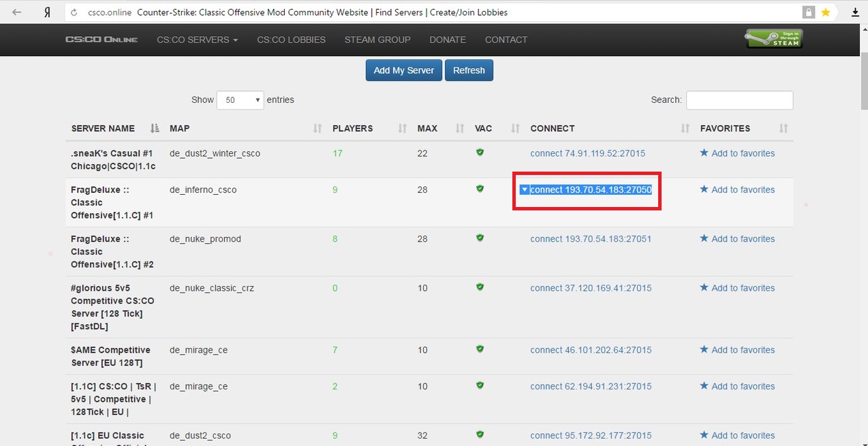Viewport: 868px width, 446px height.
Task: Open the Show entries count dropdown
Action: 240,100
